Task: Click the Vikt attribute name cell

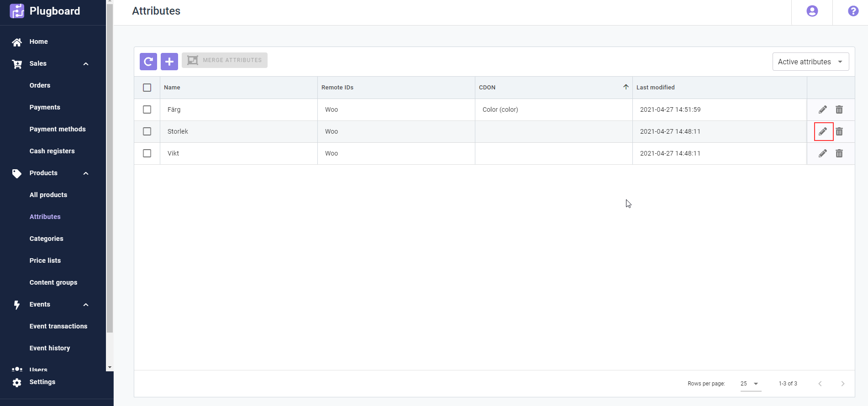Action: (x=239, y=153)
